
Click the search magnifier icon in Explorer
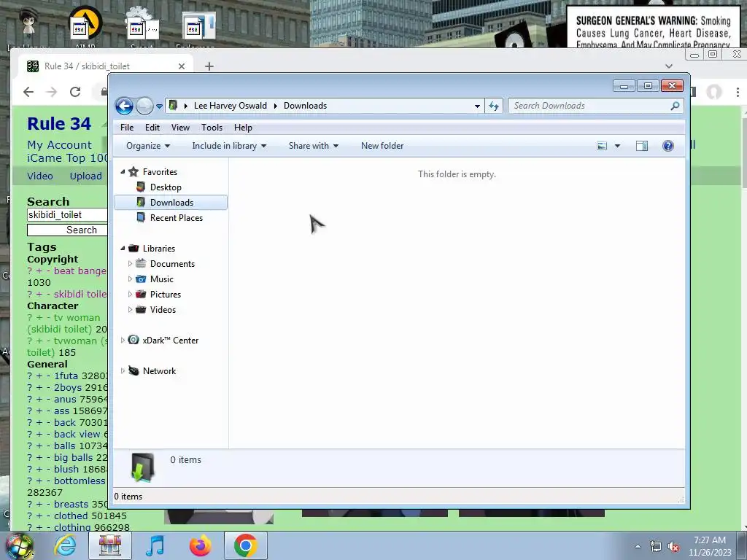tap(675, 106)
